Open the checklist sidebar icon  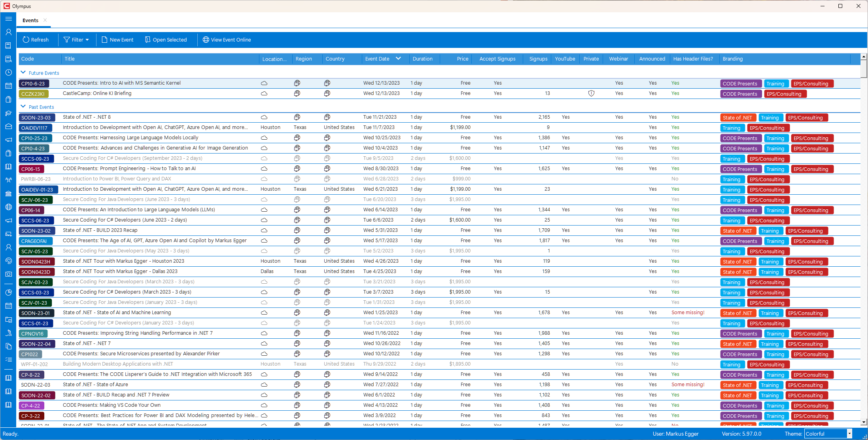coord(8,360)
